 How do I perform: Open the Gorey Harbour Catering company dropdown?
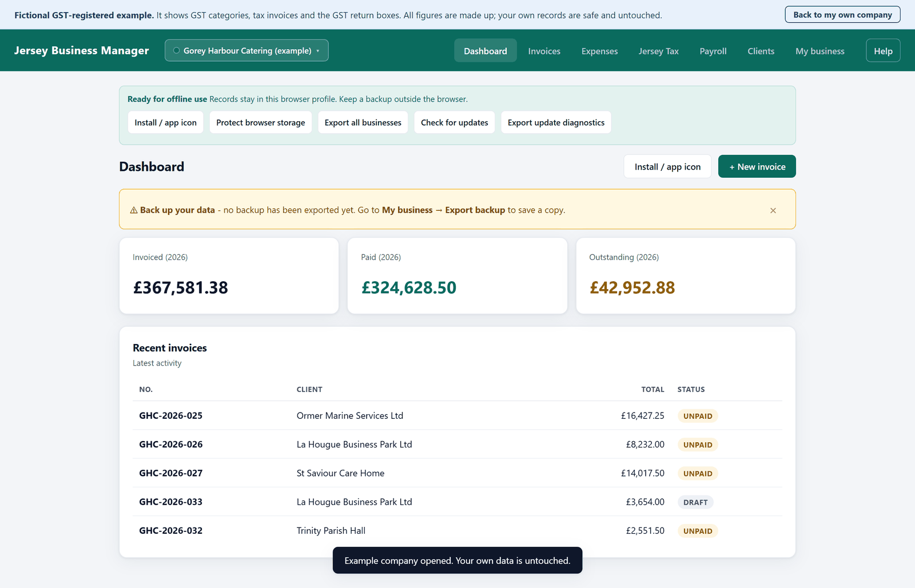[246, 50]
